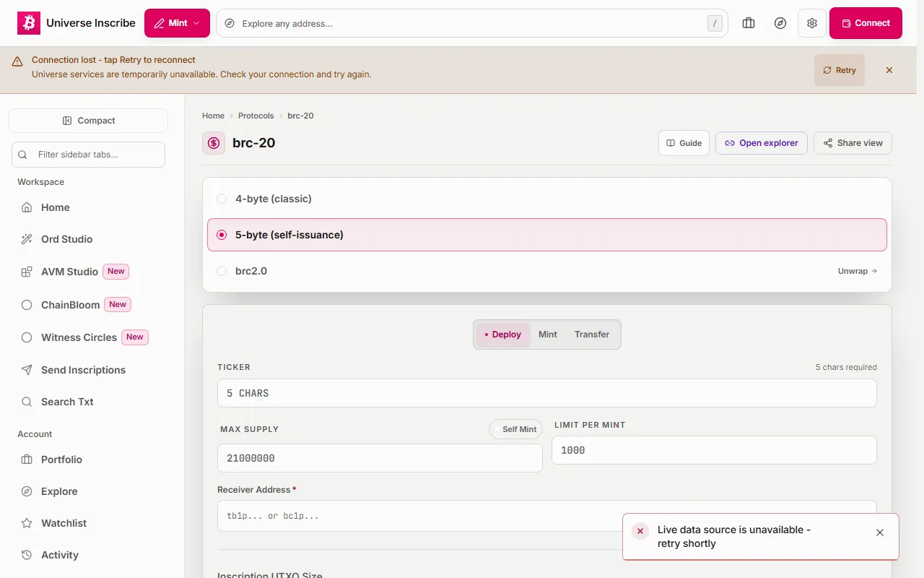Open settings gear in header

click(x=812, y=23)
